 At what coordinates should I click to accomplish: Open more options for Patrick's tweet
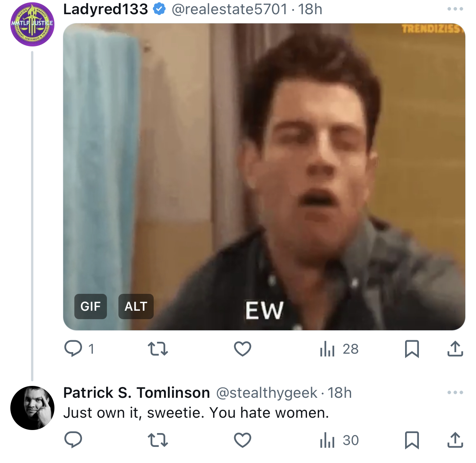[x=455, y=392]
